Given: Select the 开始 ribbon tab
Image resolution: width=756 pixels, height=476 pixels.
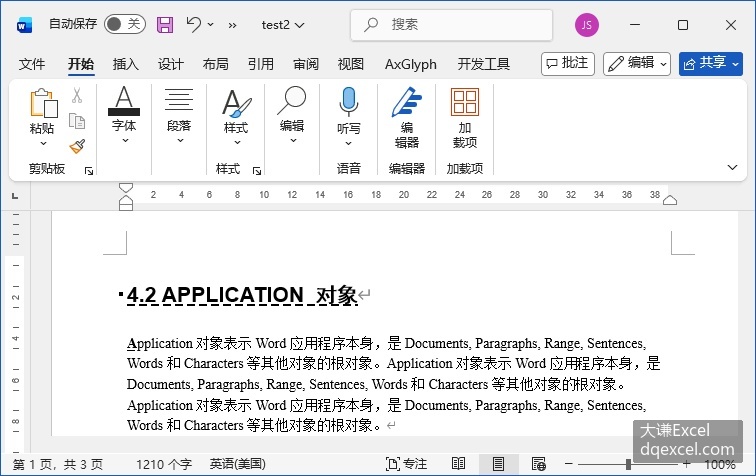Looking at the screenshot, I should [x=81, y=64].
